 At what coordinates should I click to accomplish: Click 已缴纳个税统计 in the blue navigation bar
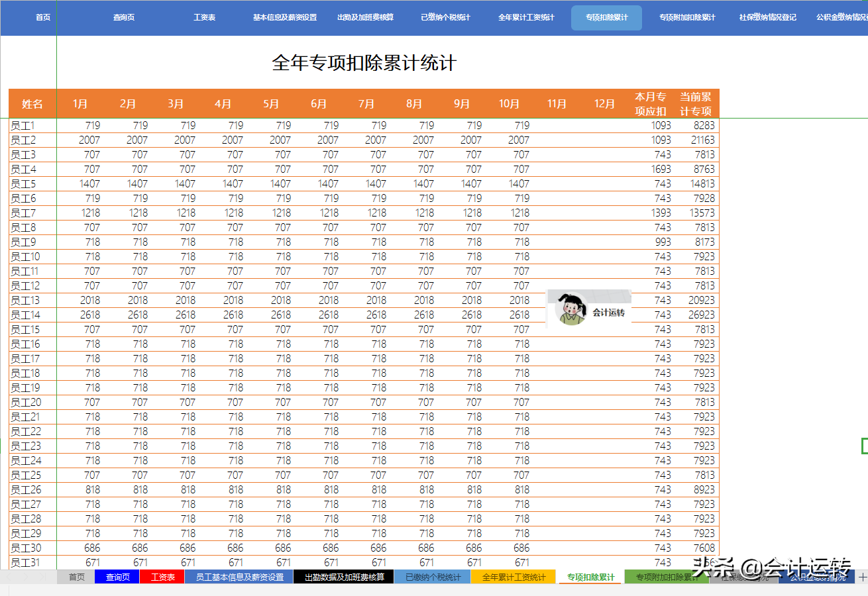click(445, 17)
